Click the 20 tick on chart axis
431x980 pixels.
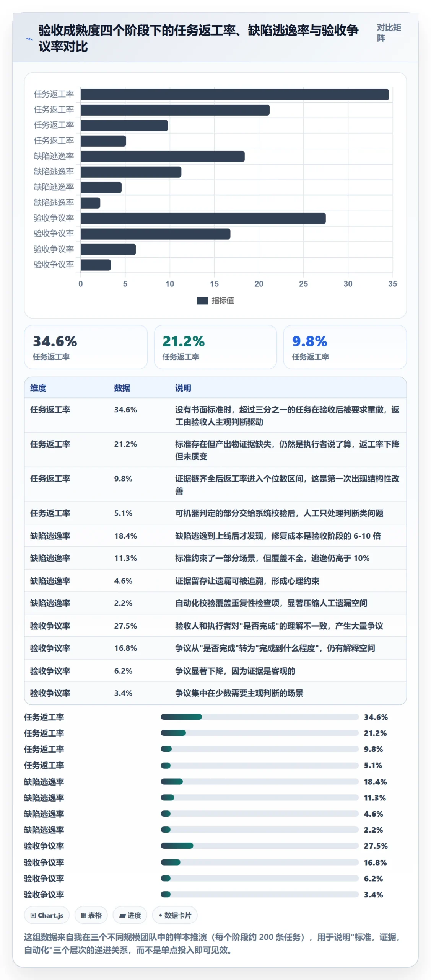tap(259, 284)
